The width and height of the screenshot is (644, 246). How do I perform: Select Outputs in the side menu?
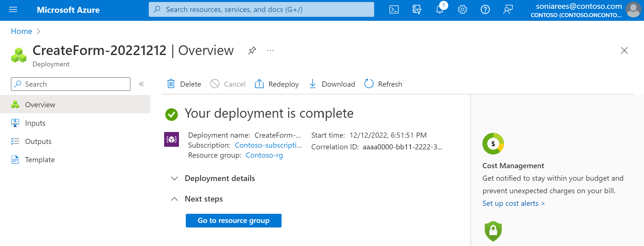38,141
